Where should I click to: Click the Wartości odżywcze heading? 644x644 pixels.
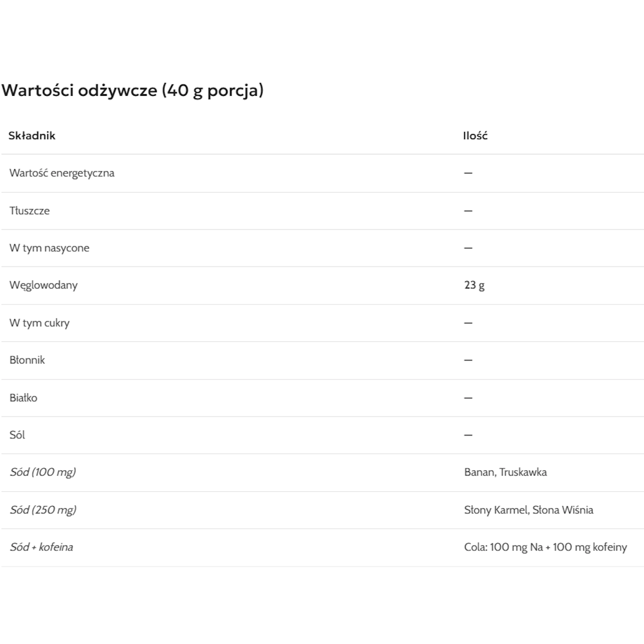132,90
